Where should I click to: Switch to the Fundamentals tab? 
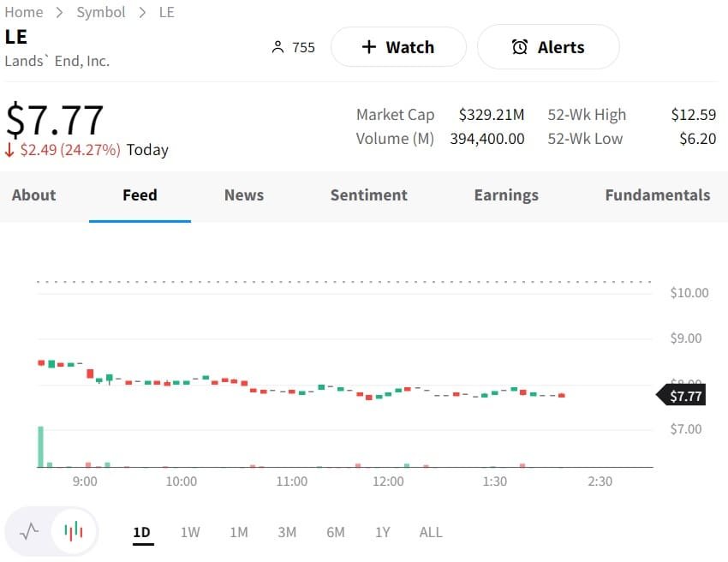658,195
